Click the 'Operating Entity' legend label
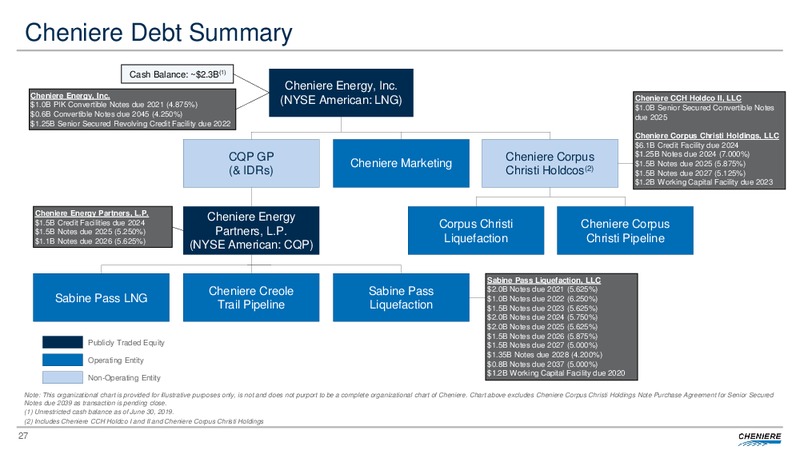The image size is (800, 450). [x=116, y=360]
